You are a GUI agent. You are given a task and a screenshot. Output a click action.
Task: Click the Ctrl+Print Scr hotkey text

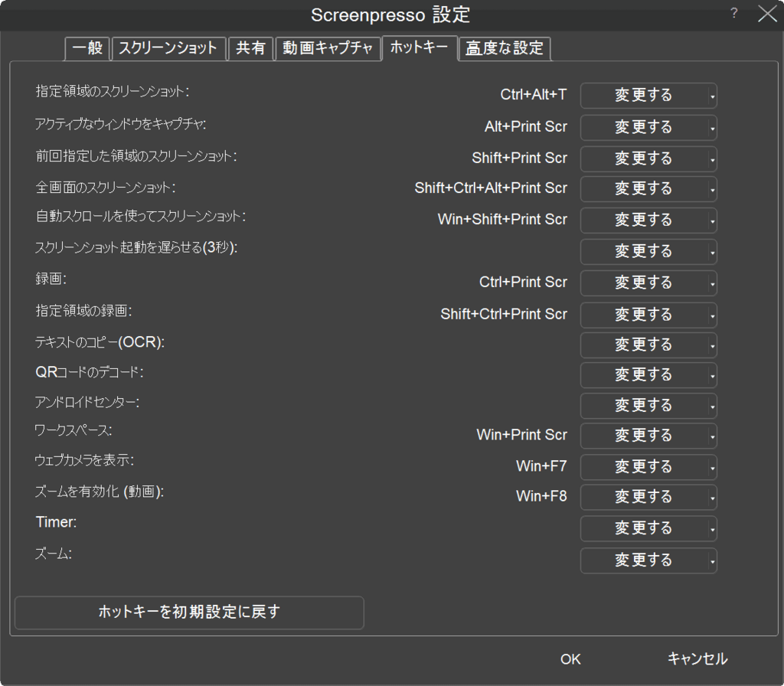click(523, 282)
